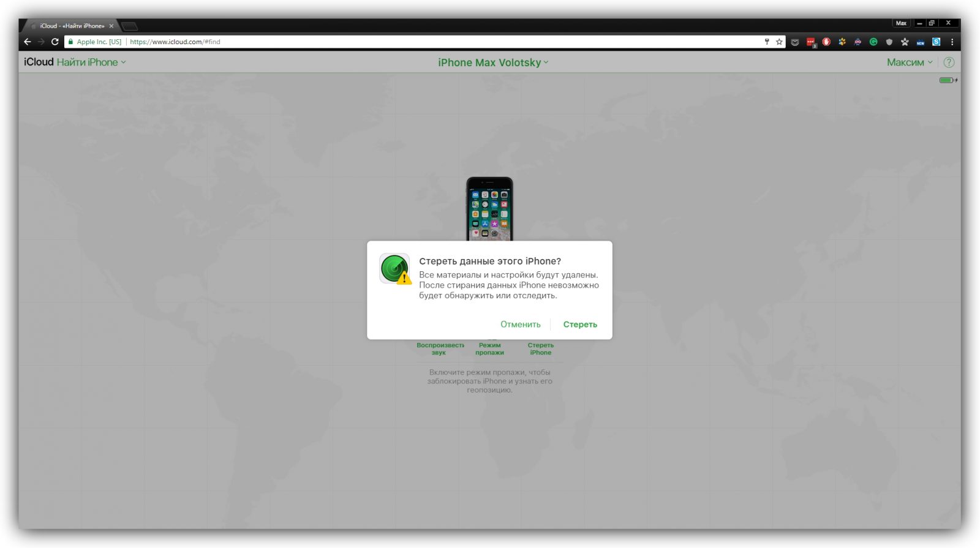
Task: Open the Максим account menu
Action: (x=910, y=62)
